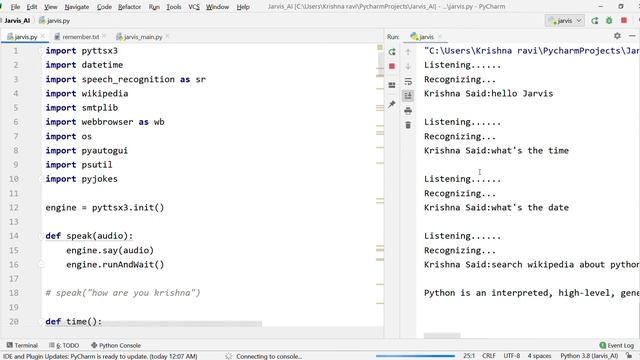Open Run panel settings gear
Viewport: 640px width, 360px height.
click(x=617, y=36)
